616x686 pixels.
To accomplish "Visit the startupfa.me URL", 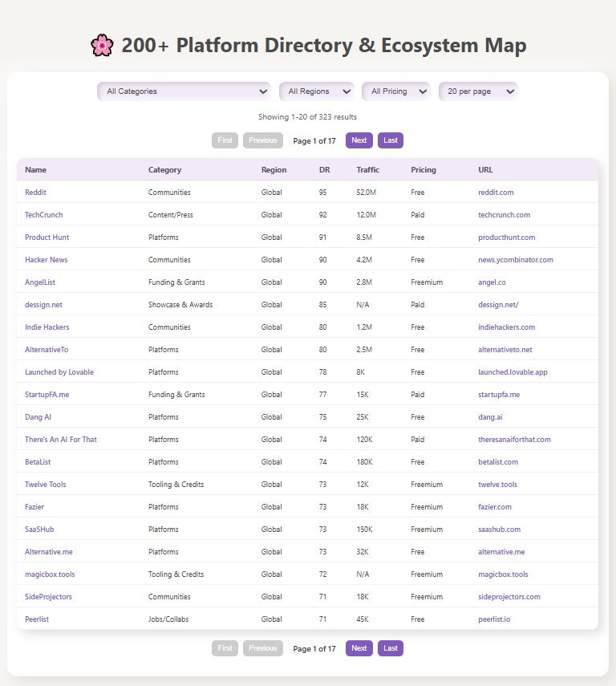I will 499,395.
